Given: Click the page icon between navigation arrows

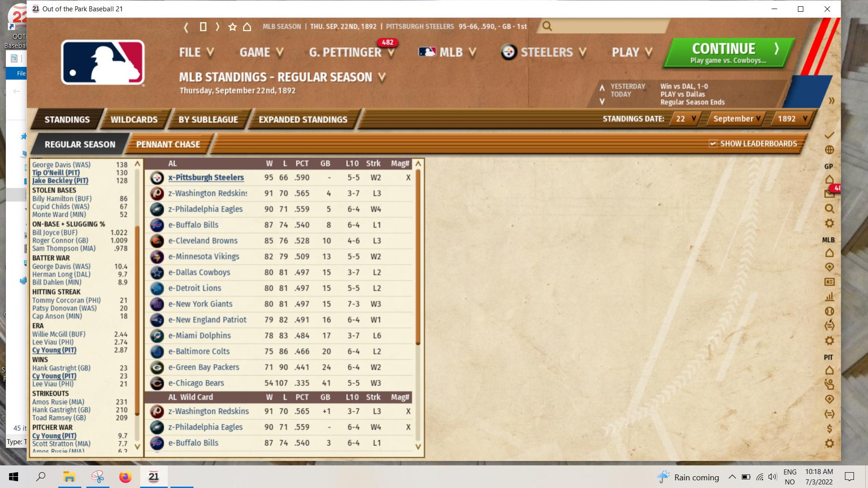Looking at the screenshot, I should [x=203, y=27].
